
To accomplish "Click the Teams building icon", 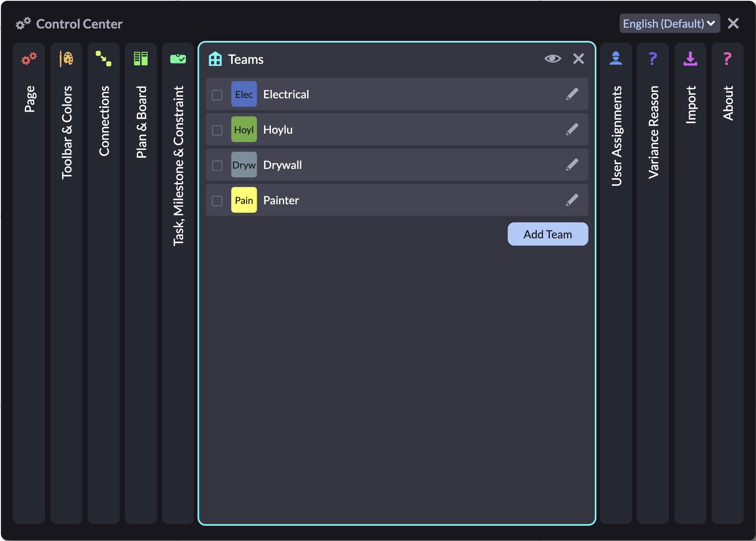I will [215, 59].
